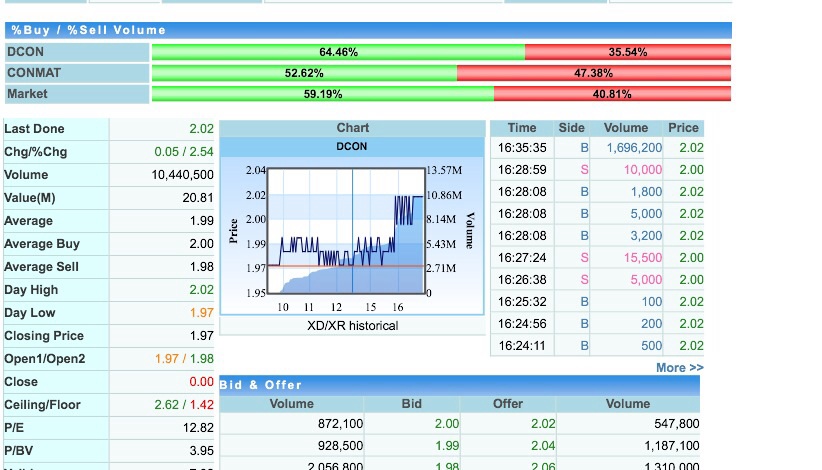
Task: Click sell trade volume 15,500
Action: pyautogui.click(x=643, y=258)
